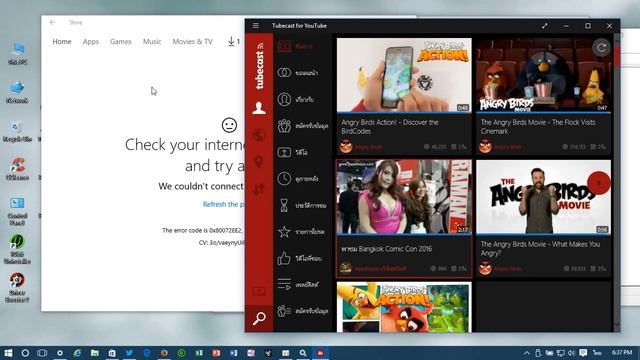This screenshot has width=640, height=360.
Task: Switch to Games tab in Store
Action: [120, 42]
